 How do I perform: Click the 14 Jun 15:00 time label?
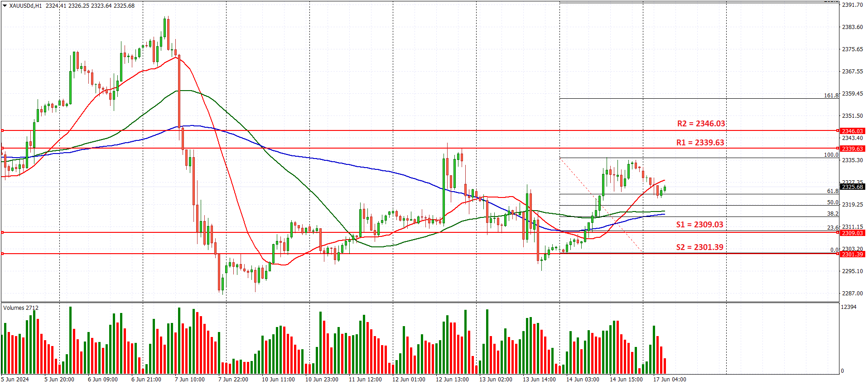[x=626, y=380]
